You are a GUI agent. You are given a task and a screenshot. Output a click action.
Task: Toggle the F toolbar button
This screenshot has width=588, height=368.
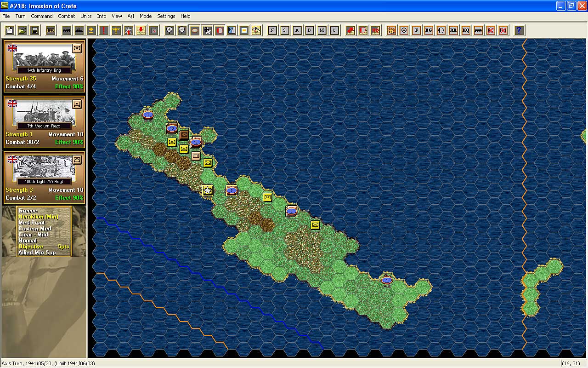click(416, 30)
